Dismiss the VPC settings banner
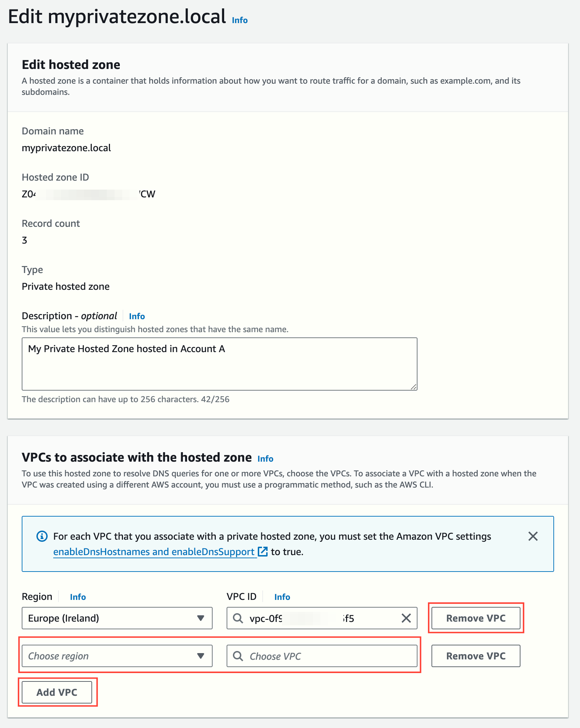 pos(533,536)
